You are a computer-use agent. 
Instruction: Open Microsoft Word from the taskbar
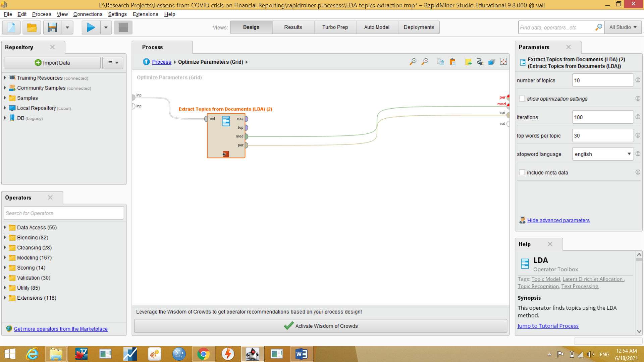pos(301,354)
